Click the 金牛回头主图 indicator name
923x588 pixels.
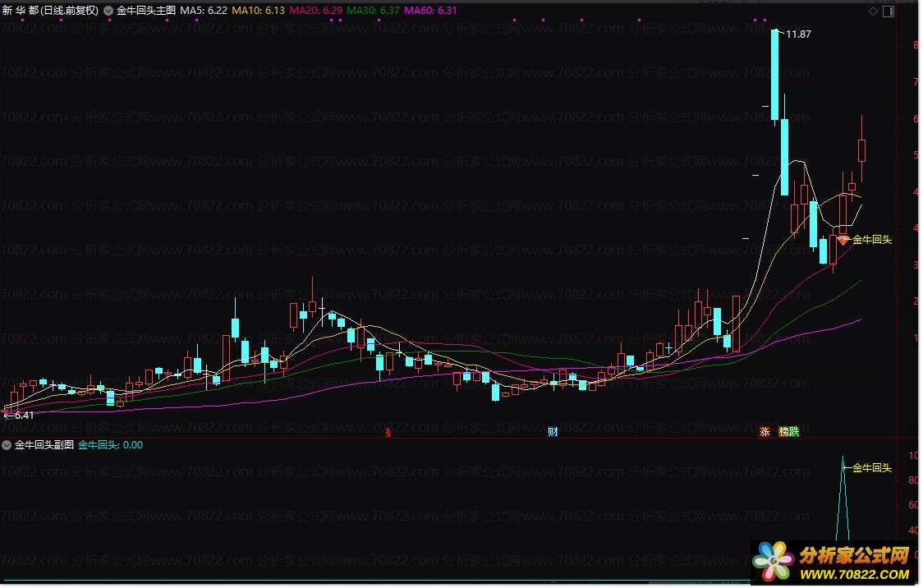146,11
